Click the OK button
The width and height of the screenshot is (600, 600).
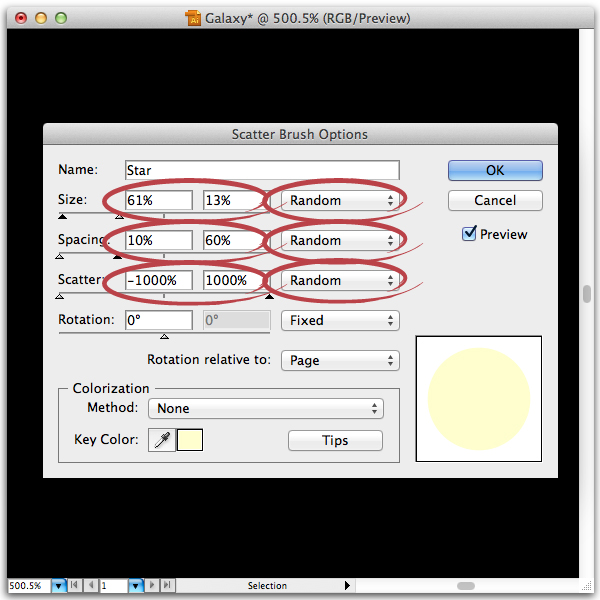(495, 170)
